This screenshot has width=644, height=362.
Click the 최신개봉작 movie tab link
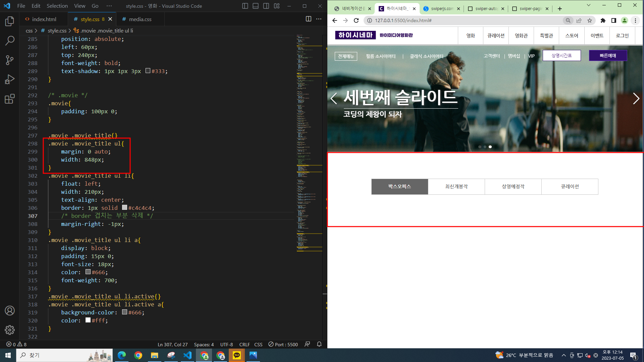coord(456,187)
